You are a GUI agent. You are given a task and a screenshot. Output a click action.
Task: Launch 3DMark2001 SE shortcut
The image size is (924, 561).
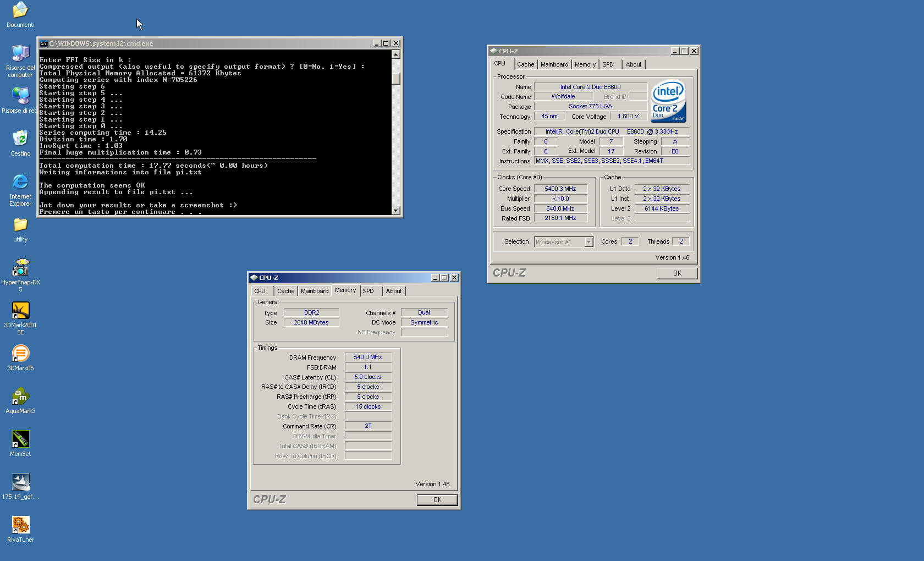click(20, 310)
